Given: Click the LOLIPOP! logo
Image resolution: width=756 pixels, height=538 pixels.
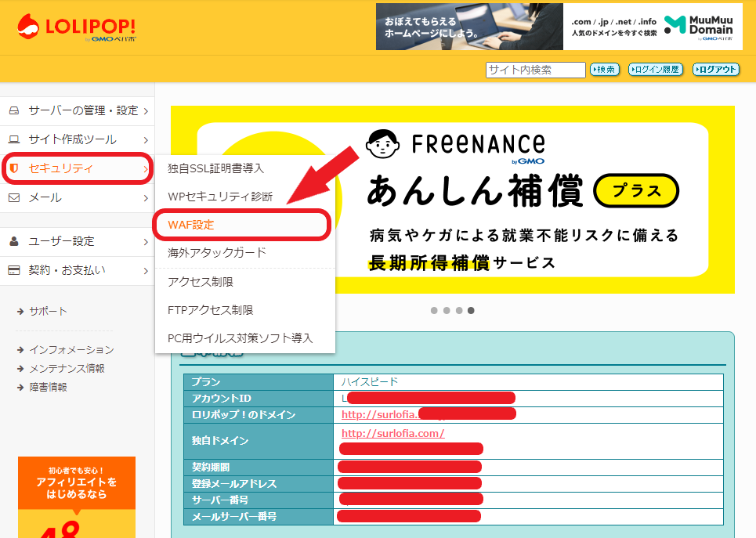Looking at the screenshot, I should (x=76, y=26).
